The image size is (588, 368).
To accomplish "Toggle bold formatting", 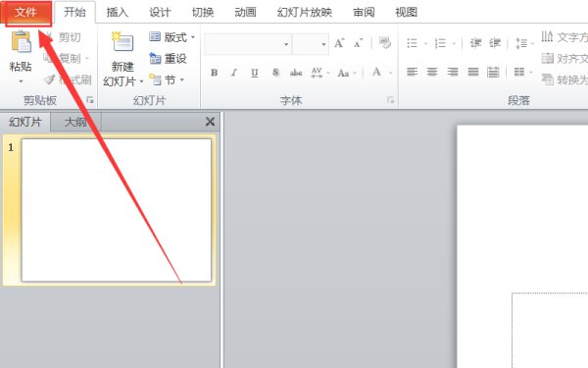I will 214,73.
